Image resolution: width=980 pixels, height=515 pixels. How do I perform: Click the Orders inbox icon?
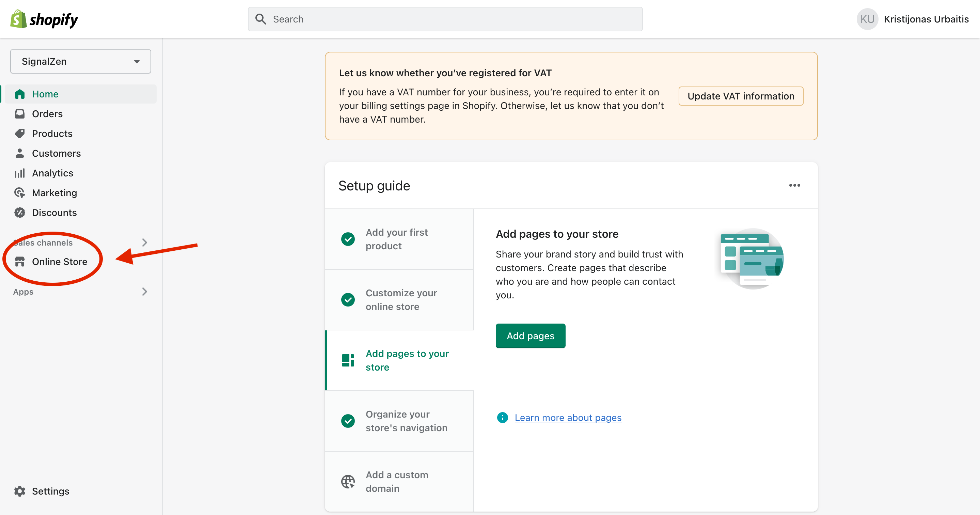[x=20, y=114]
